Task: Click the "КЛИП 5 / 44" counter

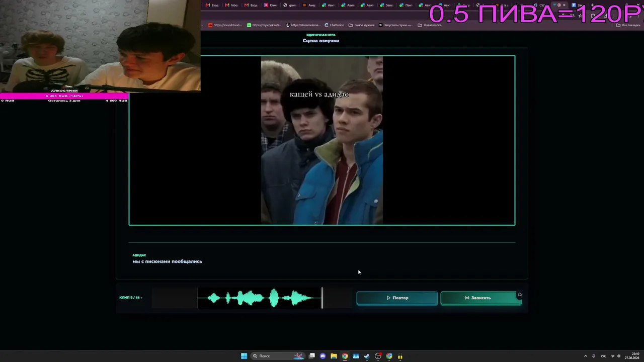Action: 130,298
